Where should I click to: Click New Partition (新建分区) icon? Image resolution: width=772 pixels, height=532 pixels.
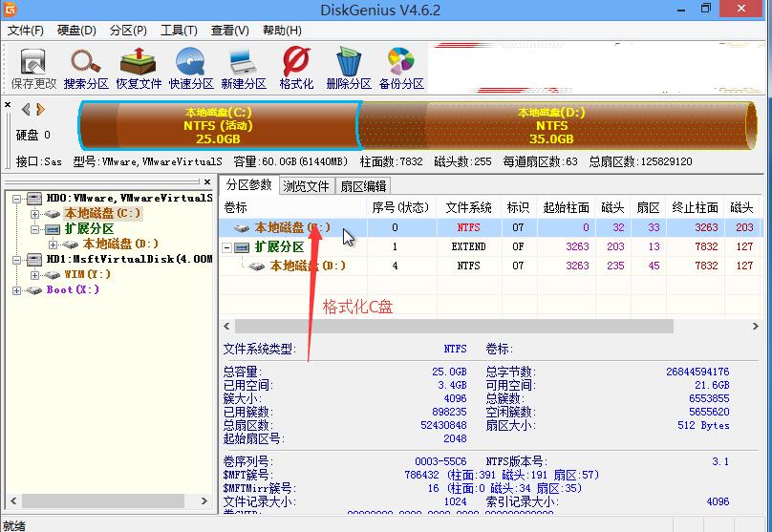pos(244,69)
